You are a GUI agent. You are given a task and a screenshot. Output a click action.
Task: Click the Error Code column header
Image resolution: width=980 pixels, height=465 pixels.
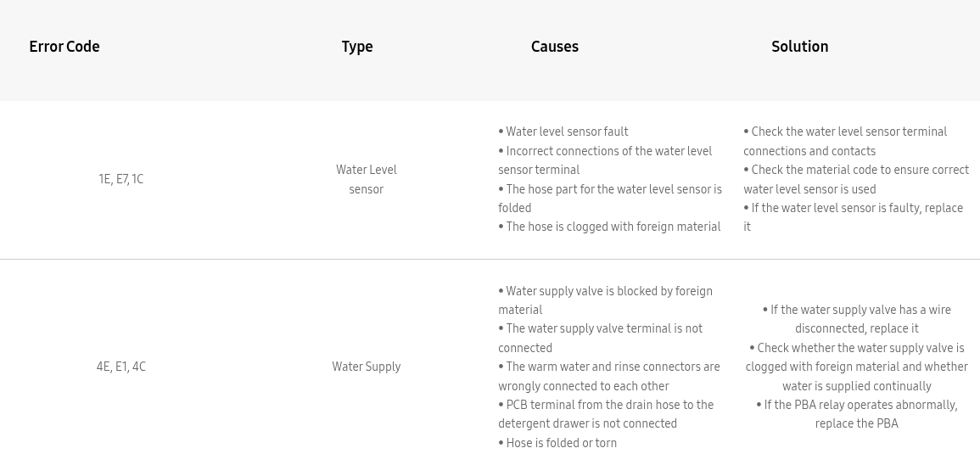[x=64, y=47]
